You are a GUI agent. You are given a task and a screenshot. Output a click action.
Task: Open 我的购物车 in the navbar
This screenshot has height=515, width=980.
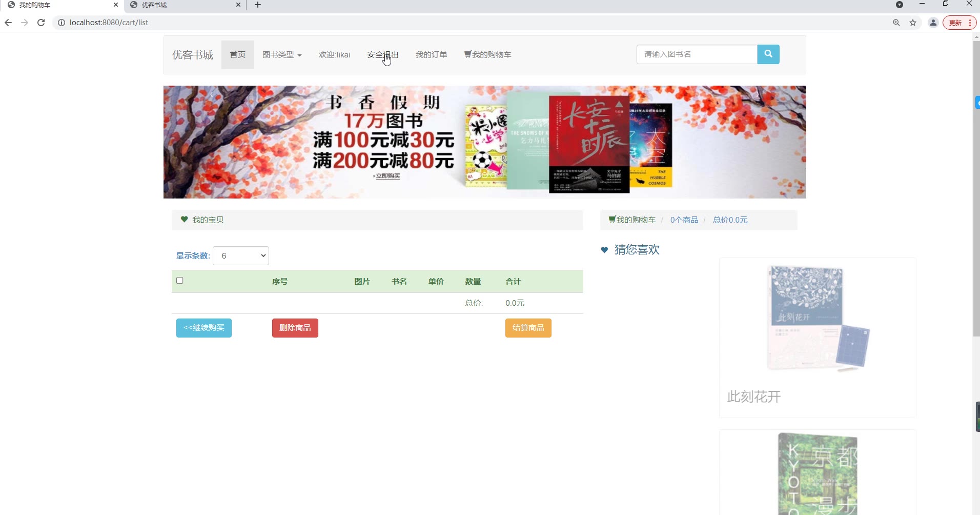[488, 55]
